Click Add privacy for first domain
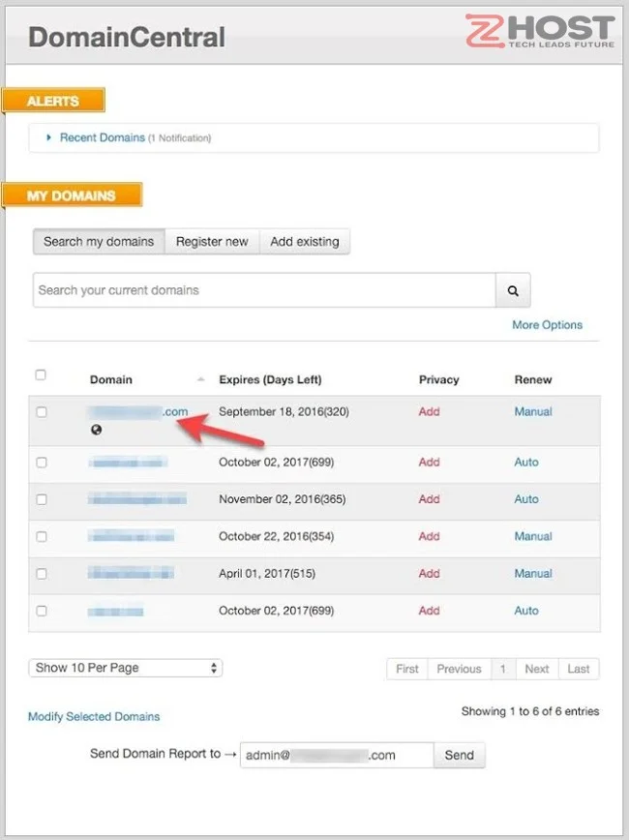The width and height of the screenshot is (629, 840). click(429, 411)
